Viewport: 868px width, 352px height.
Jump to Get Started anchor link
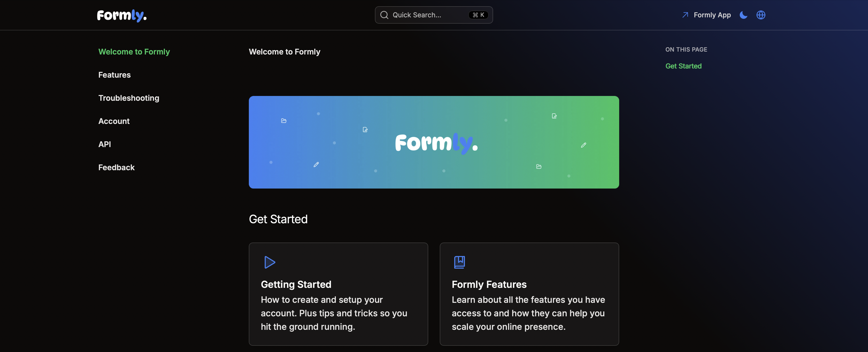coord(683,66)
